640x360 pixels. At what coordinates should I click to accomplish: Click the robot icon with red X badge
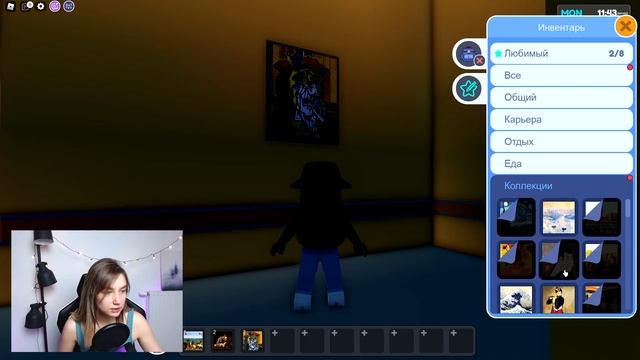pyautogui.click(x=469, y=54)
